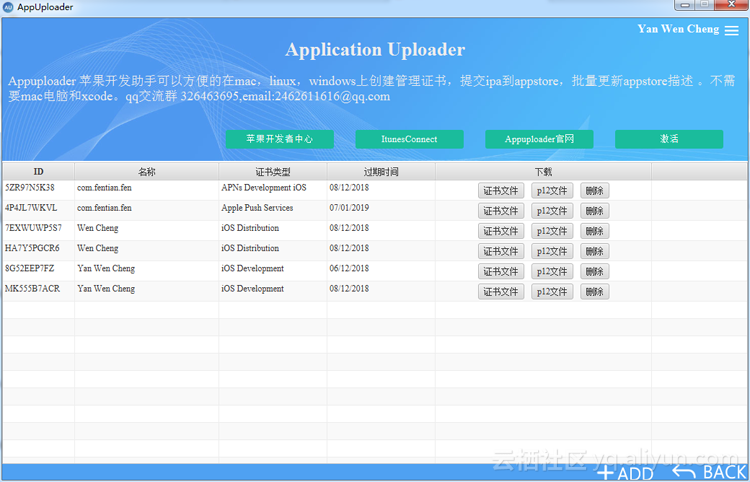750x482 pixels.
Task: Click Yan Wen Cheng account name in header
Action: (x=678, y=29)
